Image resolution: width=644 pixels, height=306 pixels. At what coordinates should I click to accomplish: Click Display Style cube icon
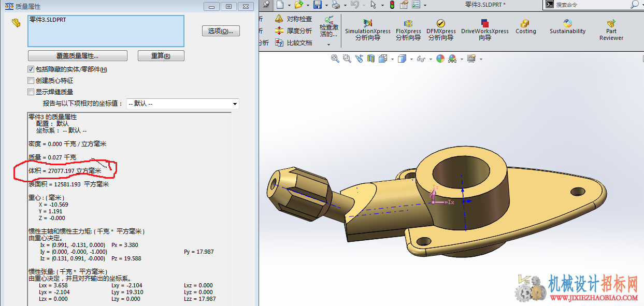click(x=402, y=59)
